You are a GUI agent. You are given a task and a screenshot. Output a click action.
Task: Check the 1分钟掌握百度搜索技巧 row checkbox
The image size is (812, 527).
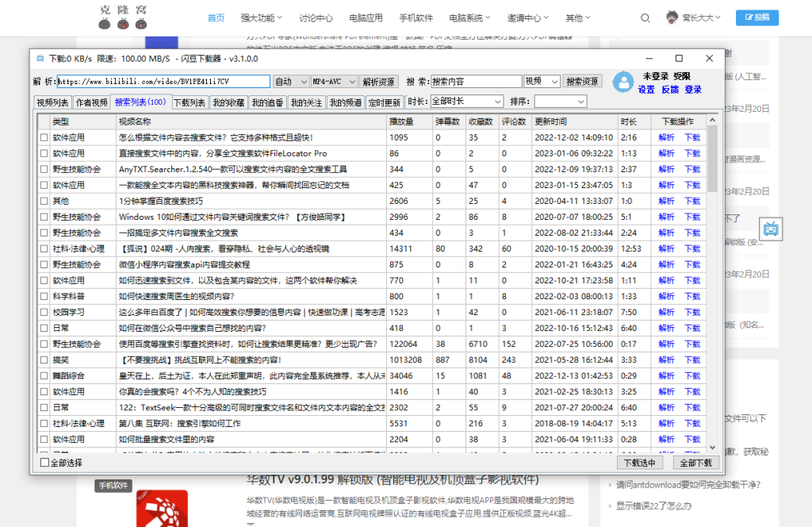pos(44,201)
